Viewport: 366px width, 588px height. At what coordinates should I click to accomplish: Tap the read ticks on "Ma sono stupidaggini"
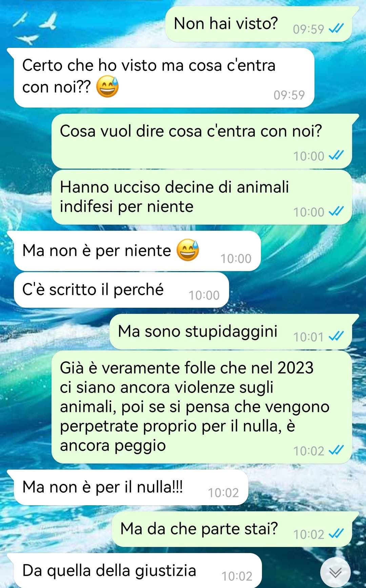336,336
